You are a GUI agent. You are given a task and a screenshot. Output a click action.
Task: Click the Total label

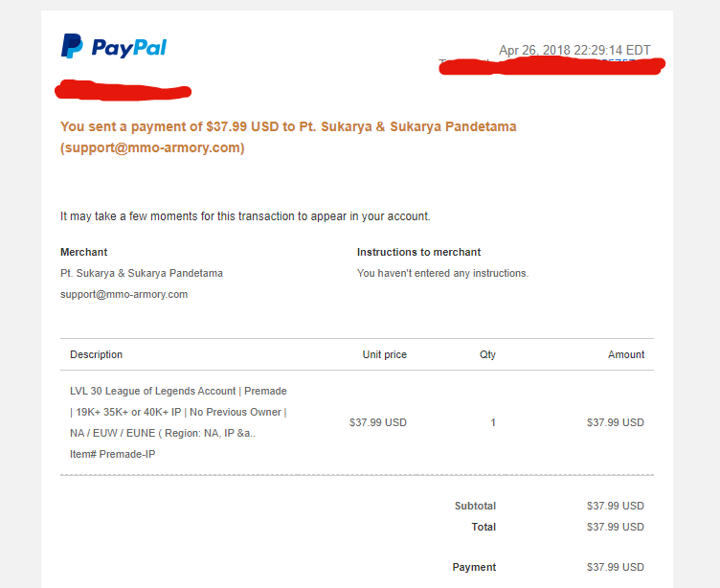pos(484,527)
